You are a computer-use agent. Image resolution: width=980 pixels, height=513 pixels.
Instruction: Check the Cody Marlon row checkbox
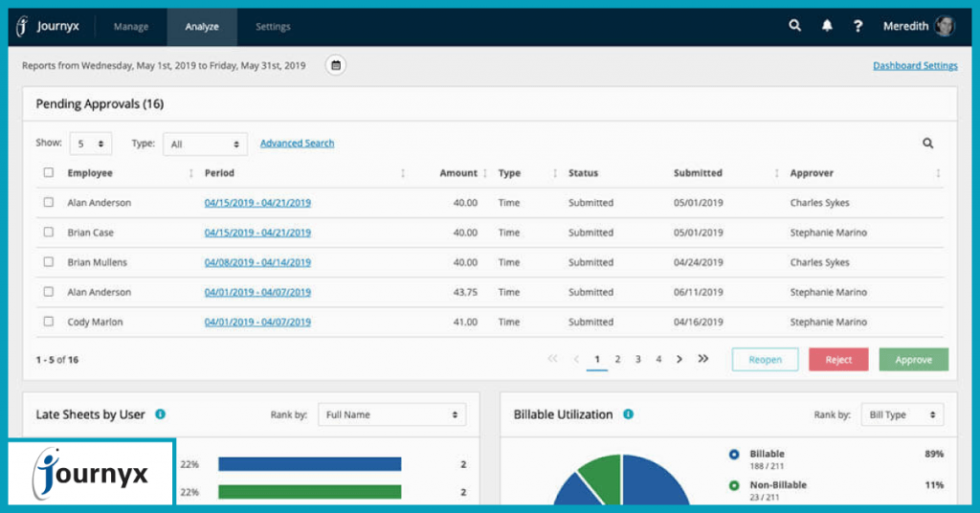[49, 322]
